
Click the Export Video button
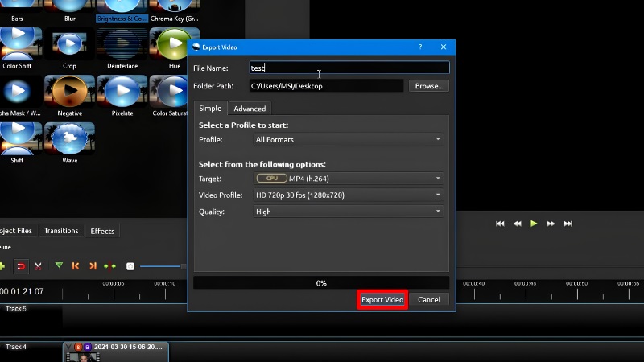pos(382,299)
